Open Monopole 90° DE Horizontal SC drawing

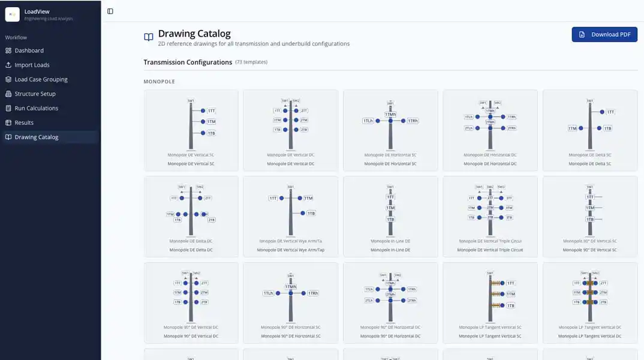click(x=290, y=303)
